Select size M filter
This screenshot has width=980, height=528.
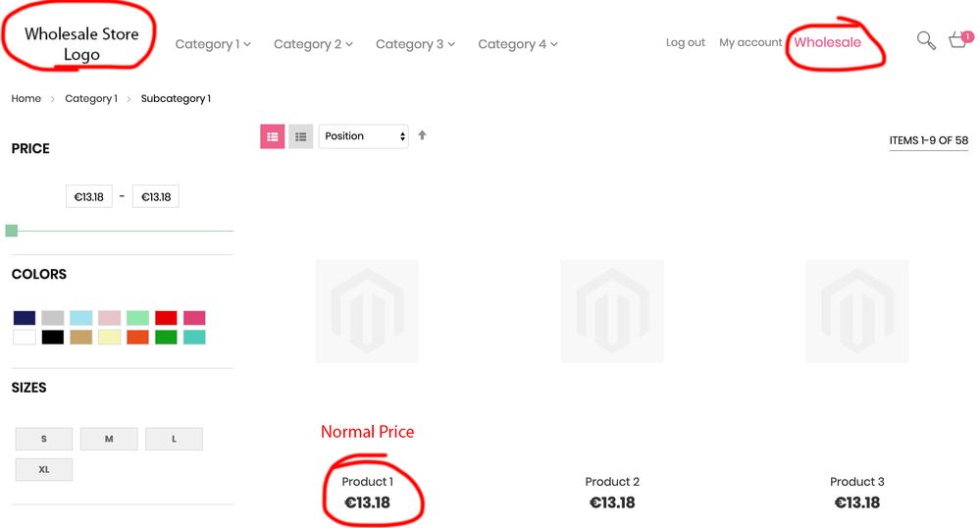point(109,439)
